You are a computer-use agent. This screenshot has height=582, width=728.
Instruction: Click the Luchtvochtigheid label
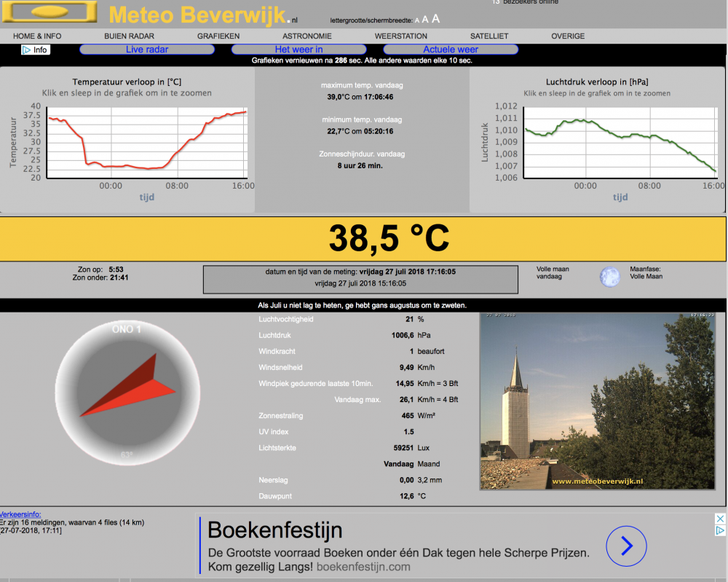286,320
